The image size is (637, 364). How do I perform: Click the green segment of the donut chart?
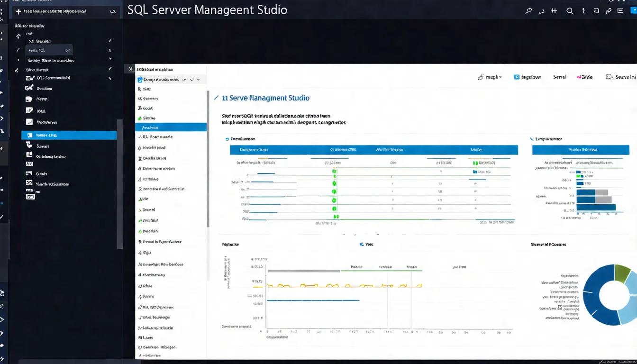click(621, 273)
